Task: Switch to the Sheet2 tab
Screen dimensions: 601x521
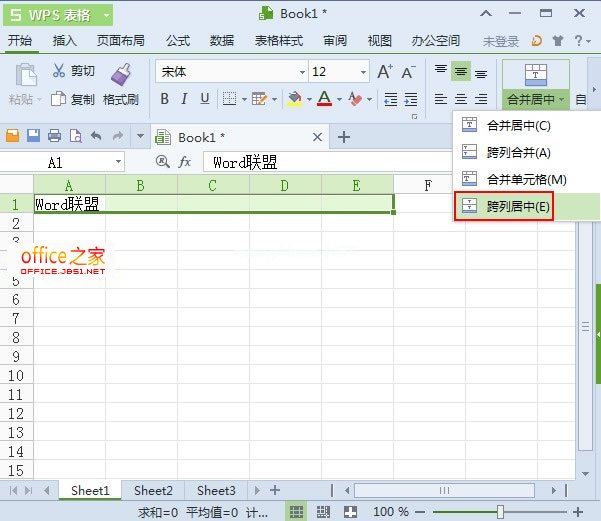Action: [153, 490]
